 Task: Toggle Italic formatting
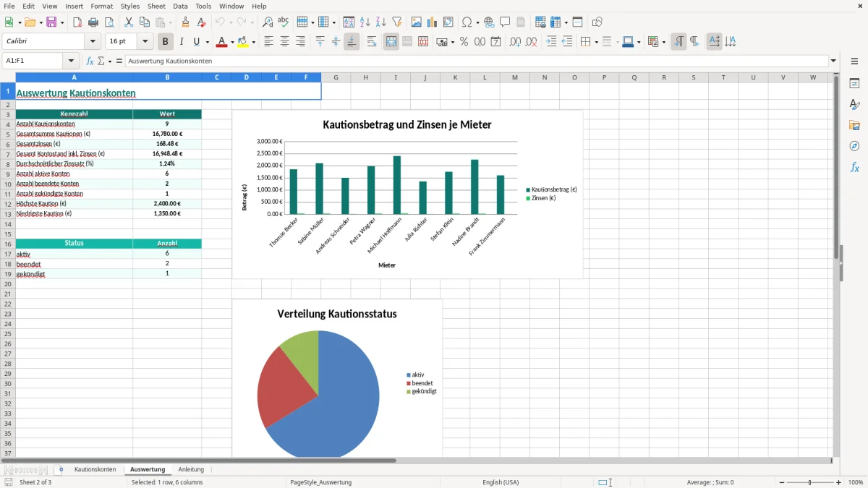182,42
